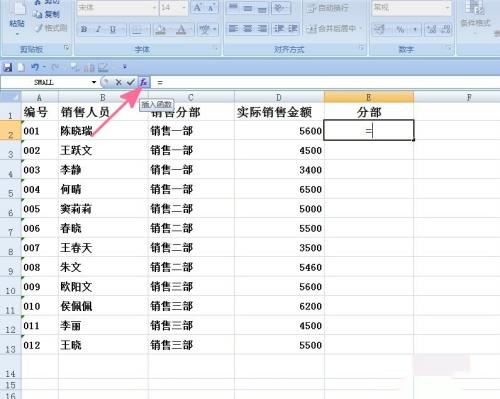
Task: Select the header cell 实际销售金额
Action: coord(279,112)
